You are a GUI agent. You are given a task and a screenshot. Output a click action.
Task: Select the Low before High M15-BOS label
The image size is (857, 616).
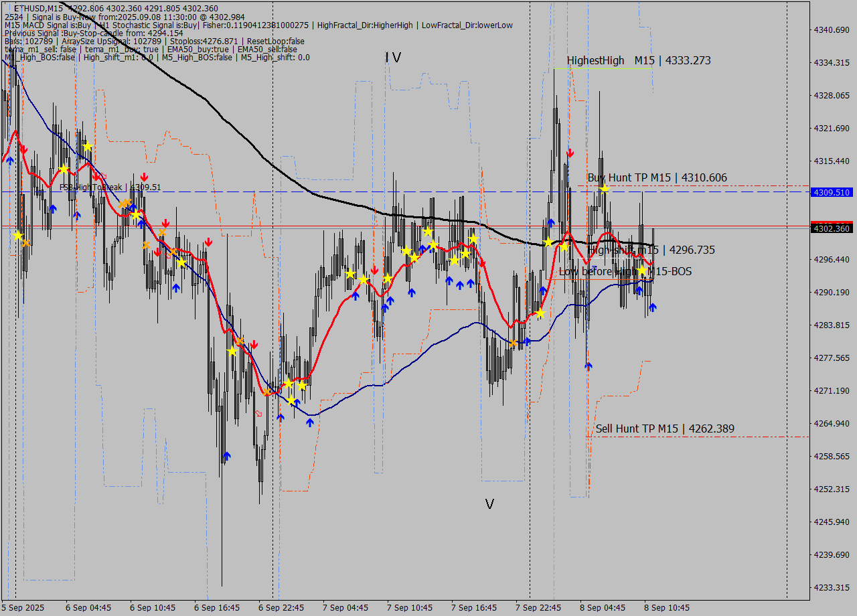(626, 272)
